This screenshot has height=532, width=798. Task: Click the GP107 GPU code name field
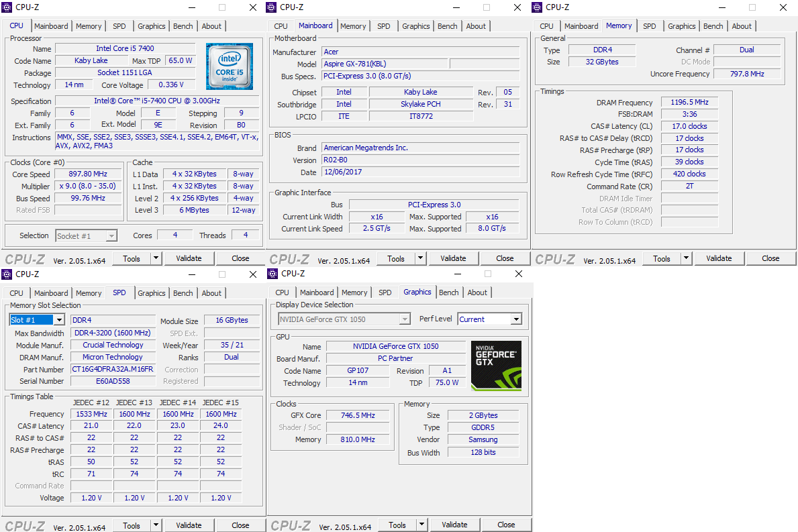tap(358, 370)
